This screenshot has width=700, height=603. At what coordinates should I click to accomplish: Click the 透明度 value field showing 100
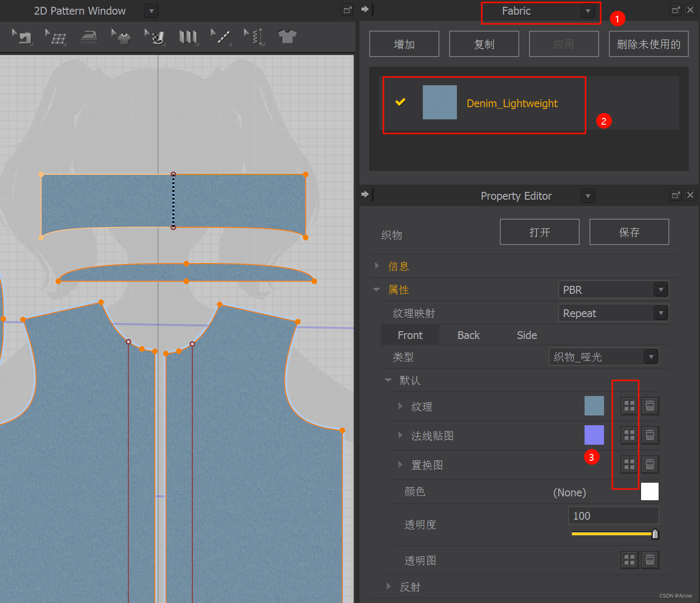tap(613, 515)
